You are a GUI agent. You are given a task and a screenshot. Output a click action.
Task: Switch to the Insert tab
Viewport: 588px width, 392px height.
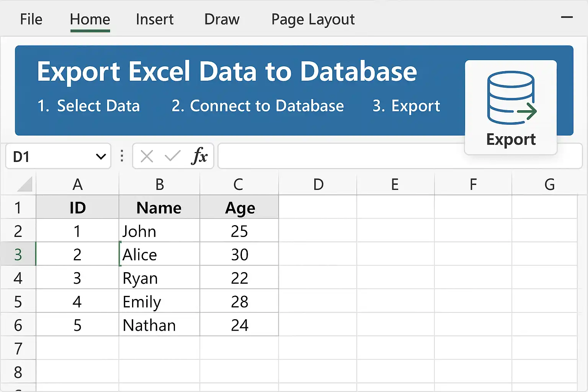point(155,19)
